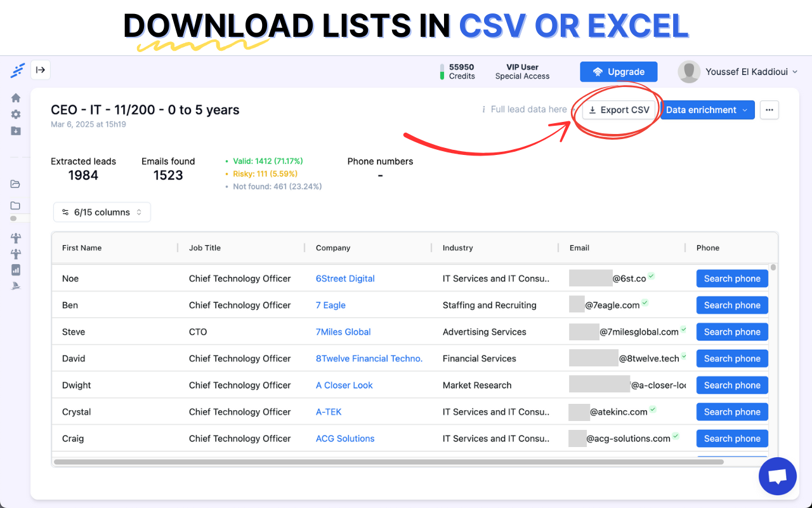The image size is (812, 508).
Task: Click the Full lead data here link
Action: pos(528,109)
